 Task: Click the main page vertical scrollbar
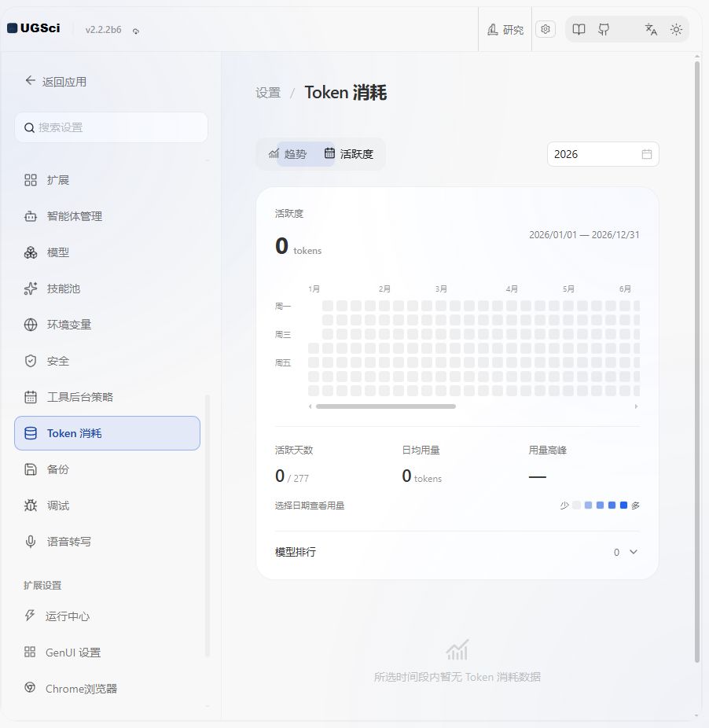[697, 362]
